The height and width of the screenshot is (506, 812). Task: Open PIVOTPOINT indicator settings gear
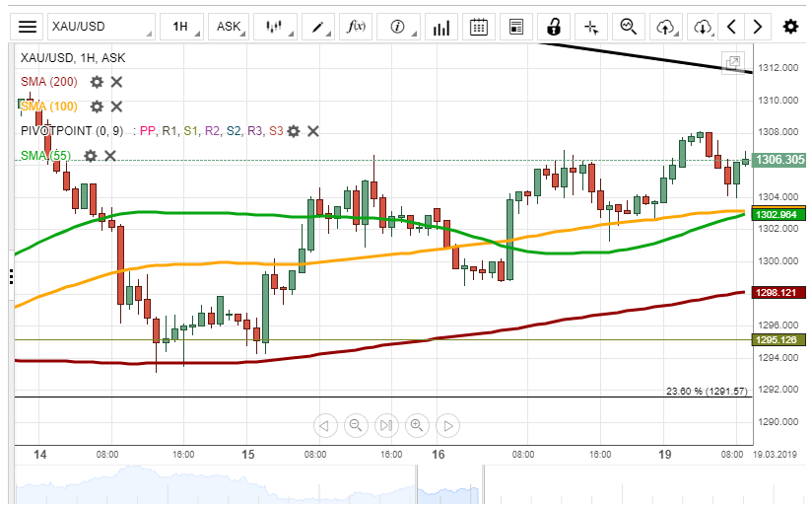coord(294,131)
